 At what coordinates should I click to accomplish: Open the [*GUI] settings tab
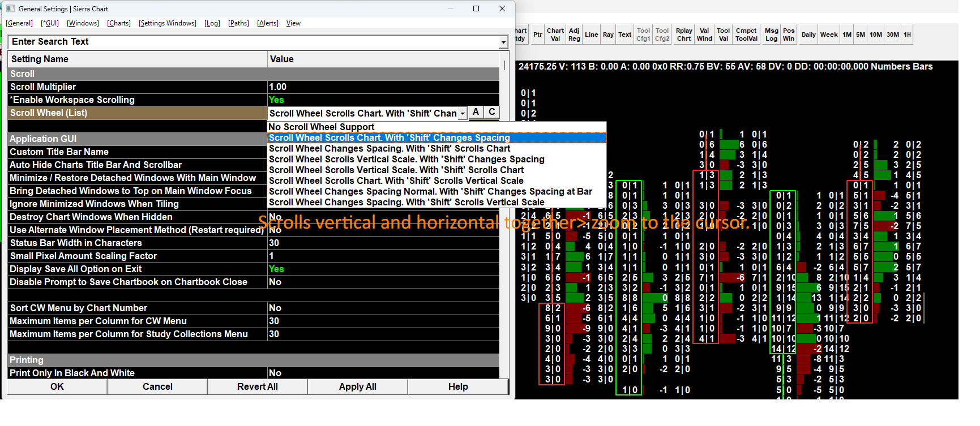click(50, 23)
